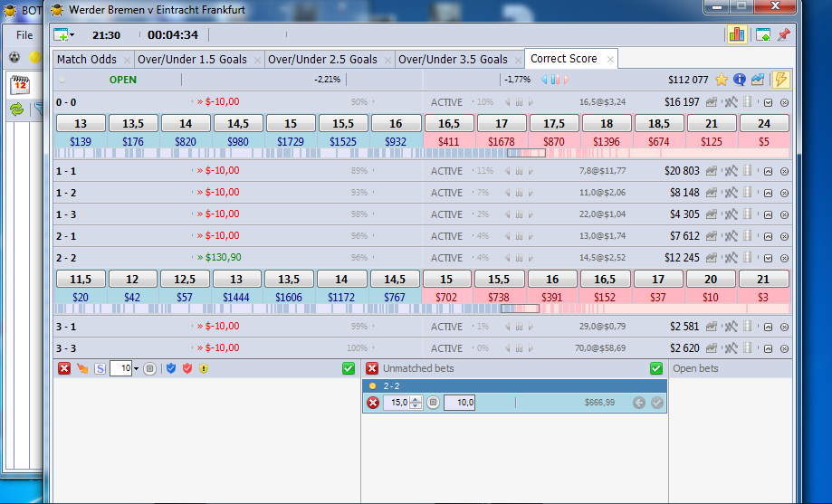This screenshot has width=832, height=504.
Task: Click the football icon in BOT window
Action: tap(14, 57)
